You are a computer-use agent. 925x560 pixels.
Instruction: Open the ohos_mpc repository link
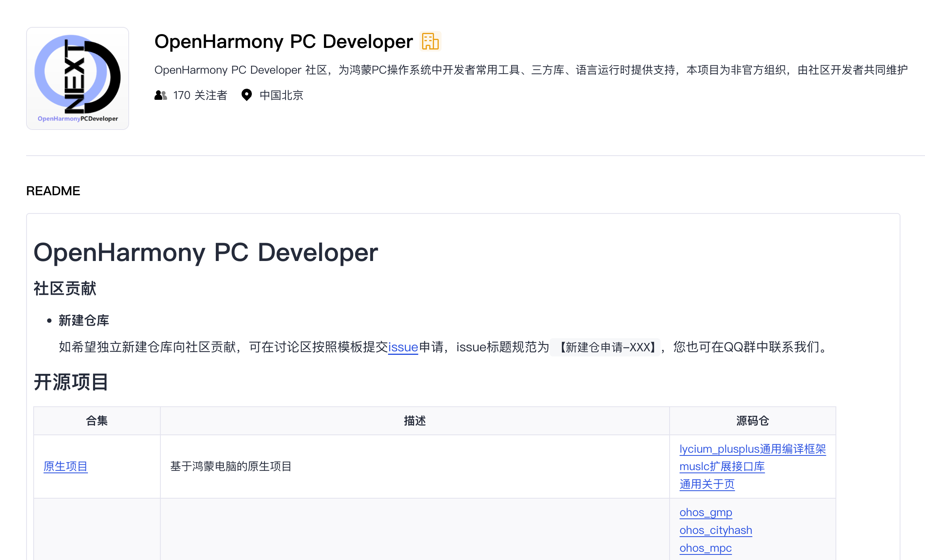[x=705, y=548]
